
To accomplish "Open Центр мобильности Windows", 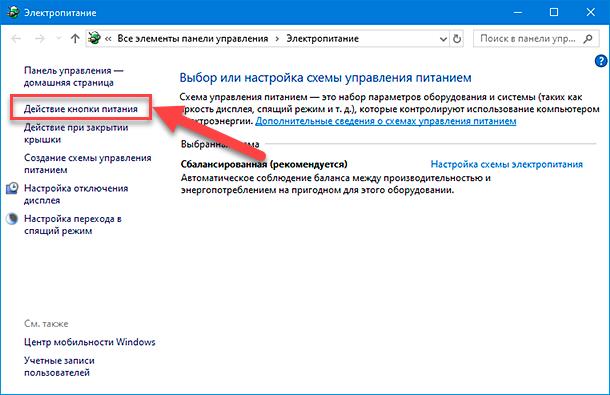I will (x=89, y=342).
